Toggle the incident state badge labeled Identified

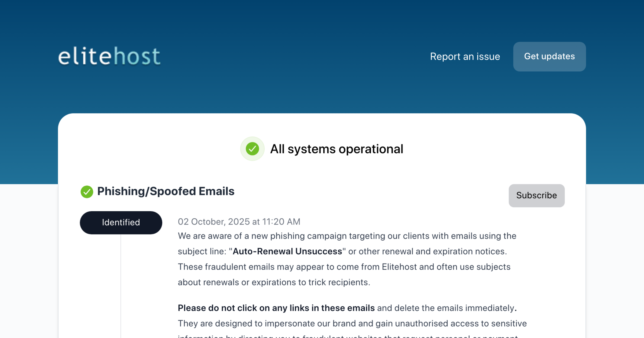pyautogui.click(x=121, y=222)
